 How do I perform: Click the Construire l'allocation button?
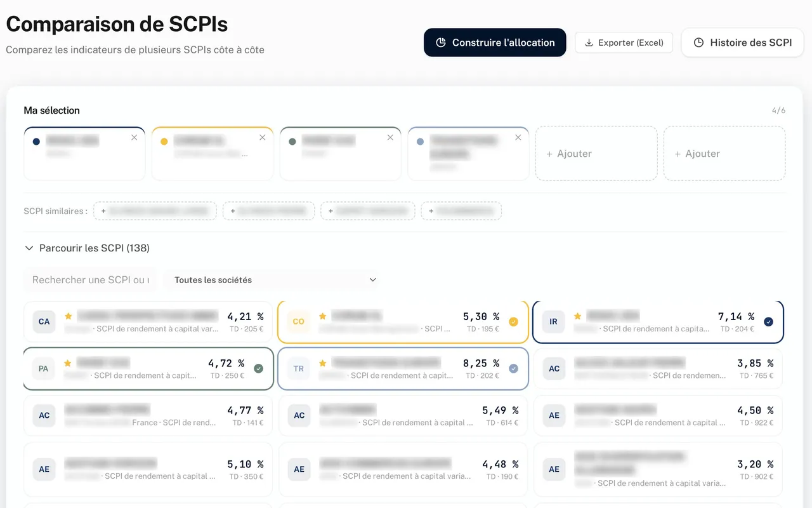click(x=495, y=43)
